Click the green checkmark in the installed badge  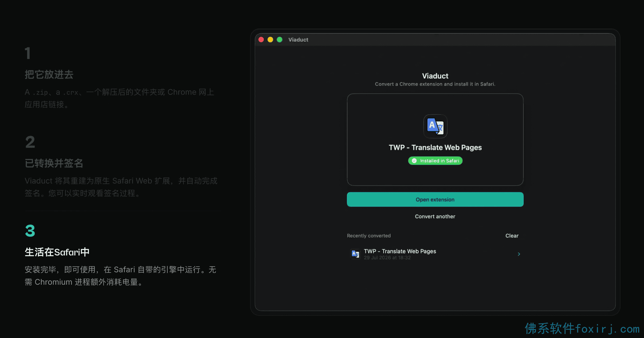point(414,161)
